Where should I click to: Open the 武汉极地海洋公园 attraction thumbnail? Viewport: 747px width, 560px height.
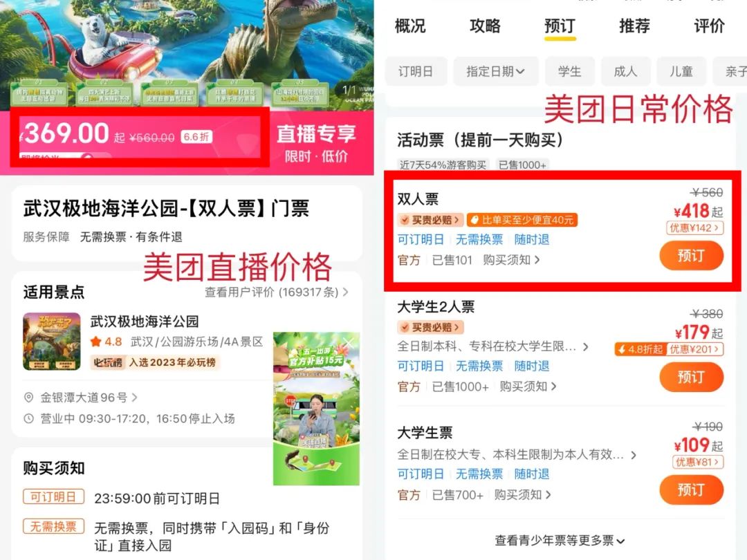click(x=52, y=341)
